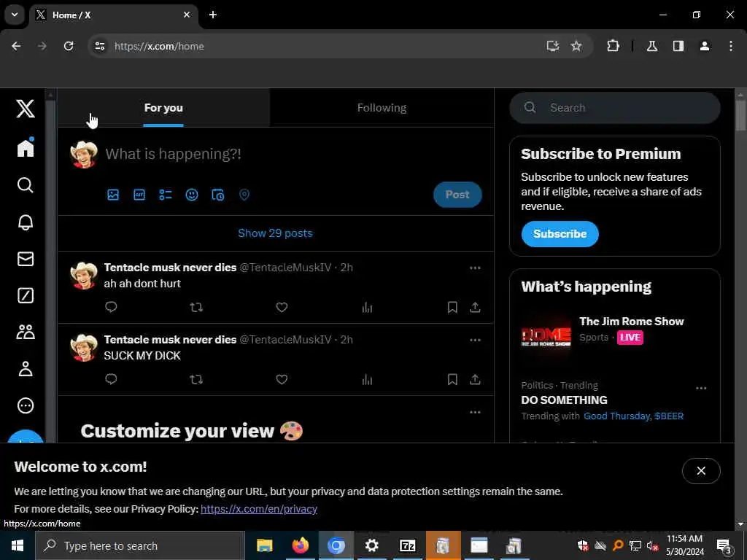
Task: View analytics of the second Tentacle musk post
Action: 367,379
